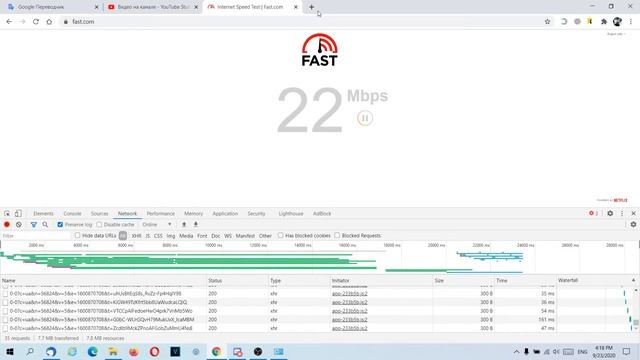The width and height of the screenshot is (640, 360).
Task: Filter requests by XHR
Action: (136, 236)
